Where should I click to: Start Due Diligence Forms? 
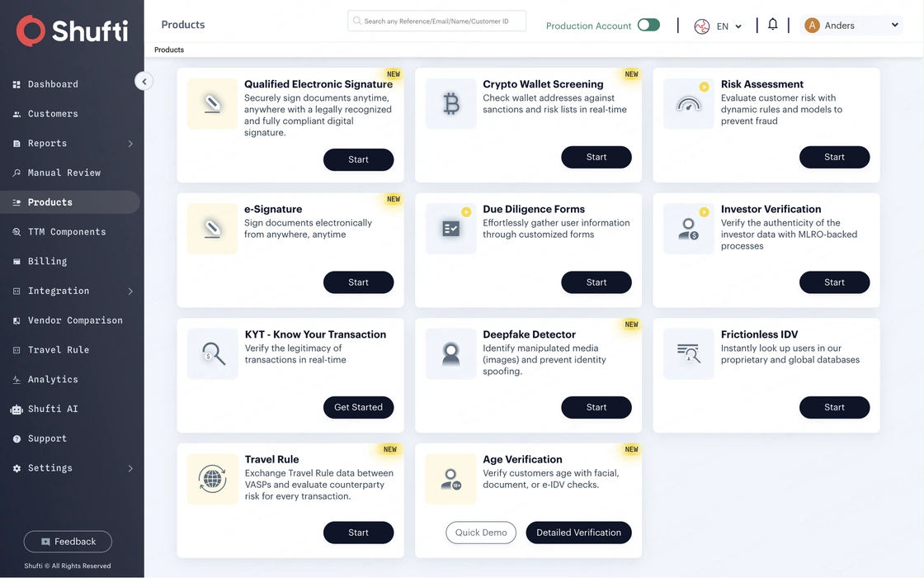point(596,282)
